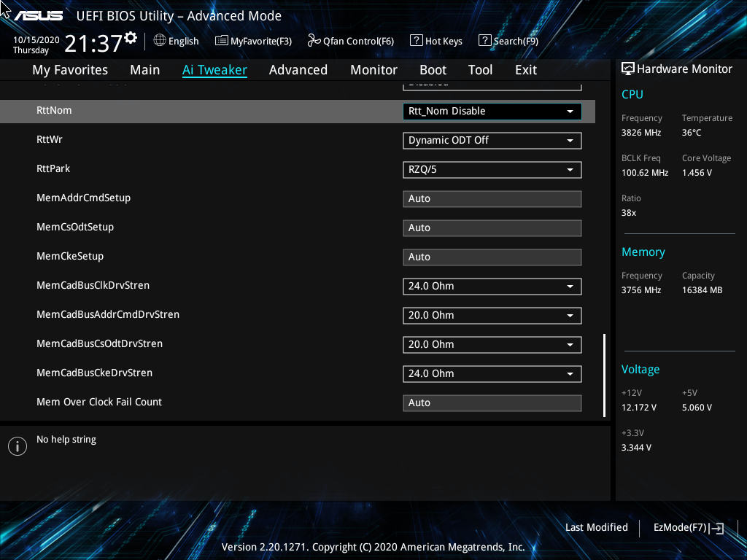Viewport: 747px width, 560px height.
Task: Open the My Favorites tab
Action: 70,70
